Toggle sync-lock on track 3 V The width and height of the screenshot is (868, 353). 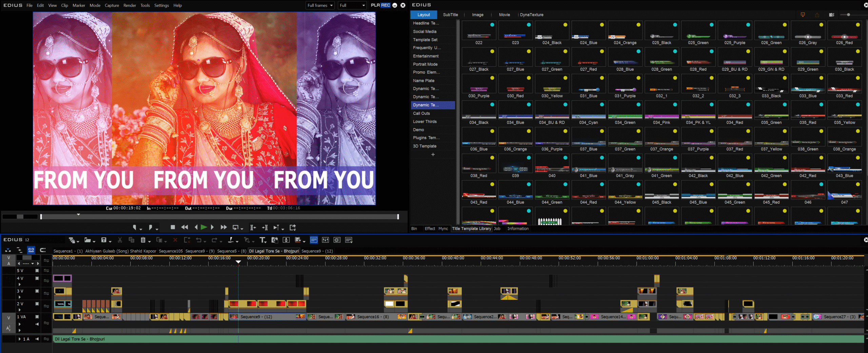pyautogui.click(x=46, y=293)
